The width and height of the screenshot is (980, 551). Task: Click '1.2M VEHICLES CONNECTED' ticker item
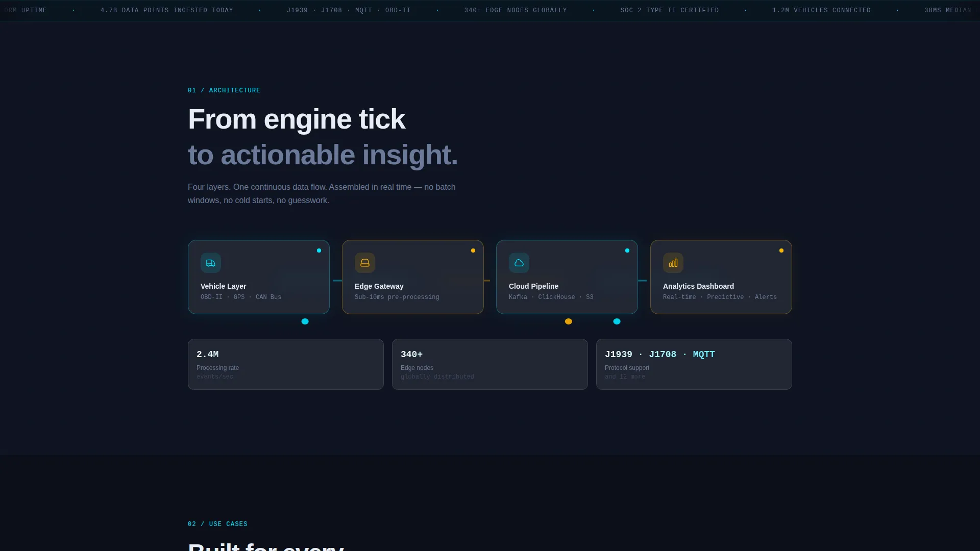pos(822,10)
